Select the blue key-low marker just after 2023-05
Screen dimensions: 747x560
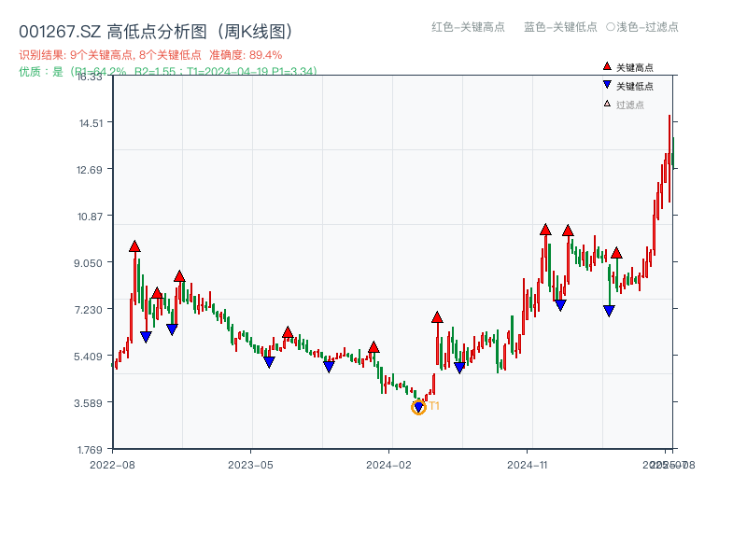[269, 362]
